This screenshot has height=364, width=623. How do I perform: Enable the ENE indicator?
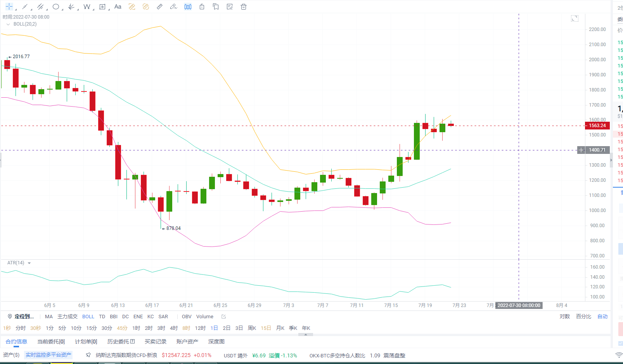138,316
